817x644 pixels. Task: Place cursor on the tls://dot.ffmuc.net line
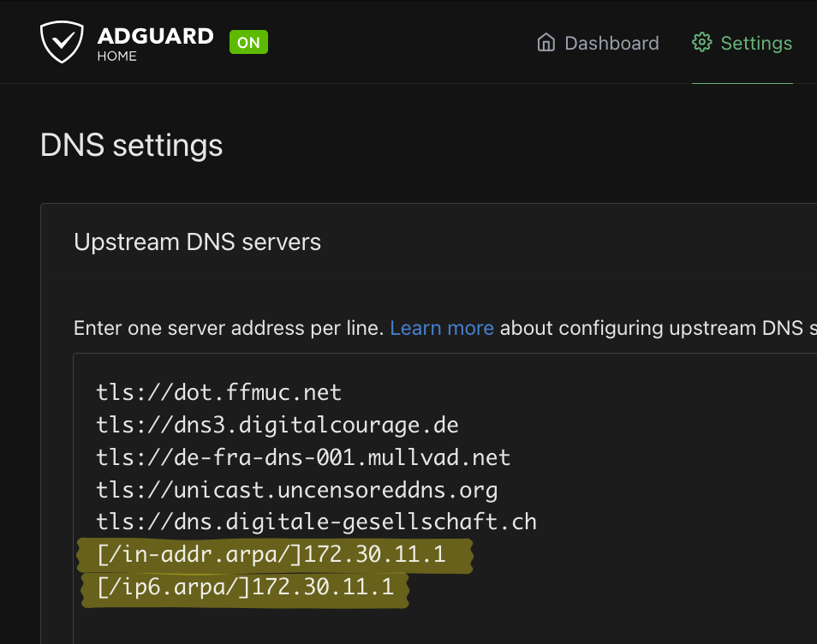pyautogui.click(x=219, y=393)
